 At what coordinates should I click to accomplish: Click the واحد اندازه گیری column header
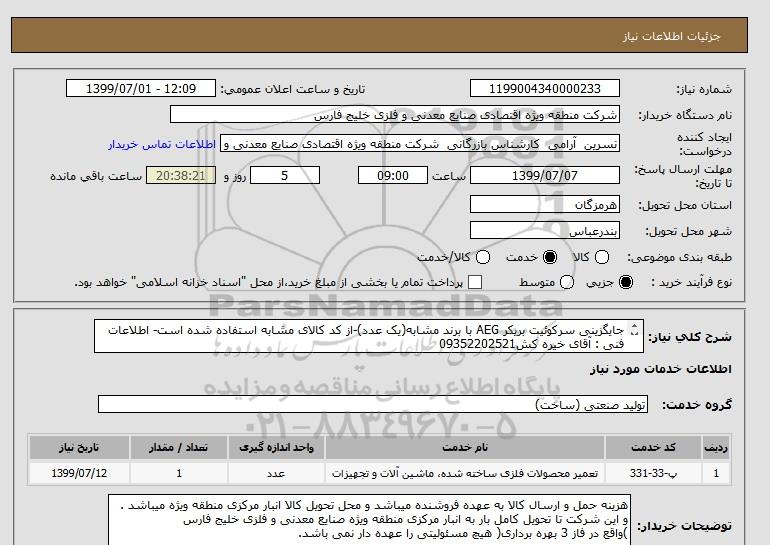pyautogui.click(x=276, y=447)
